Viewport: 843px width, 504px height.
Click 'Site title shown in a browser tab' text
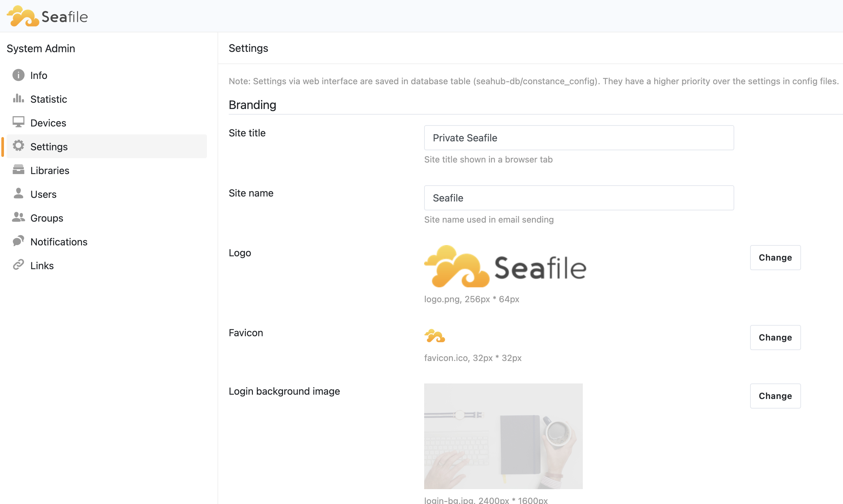pyautogui.click(x=488, y=159)
